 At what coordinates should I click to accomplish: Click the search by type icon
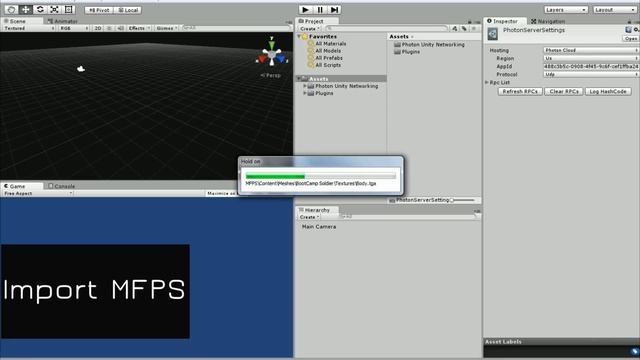click(455, 29)
